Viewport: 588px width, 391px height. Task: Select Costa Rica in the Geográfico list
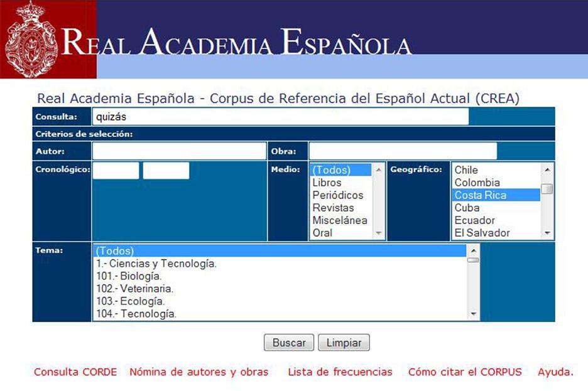(x=496, y=195)
